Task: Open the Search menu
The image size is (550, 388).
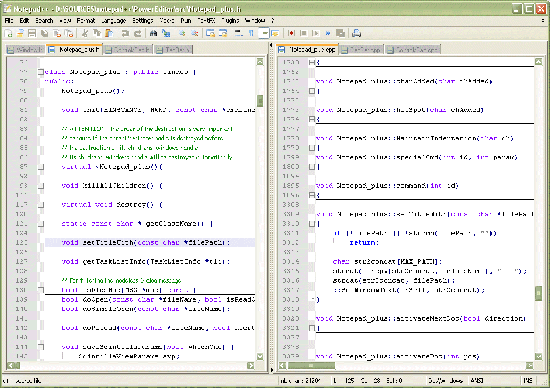Action: (44, 21)
